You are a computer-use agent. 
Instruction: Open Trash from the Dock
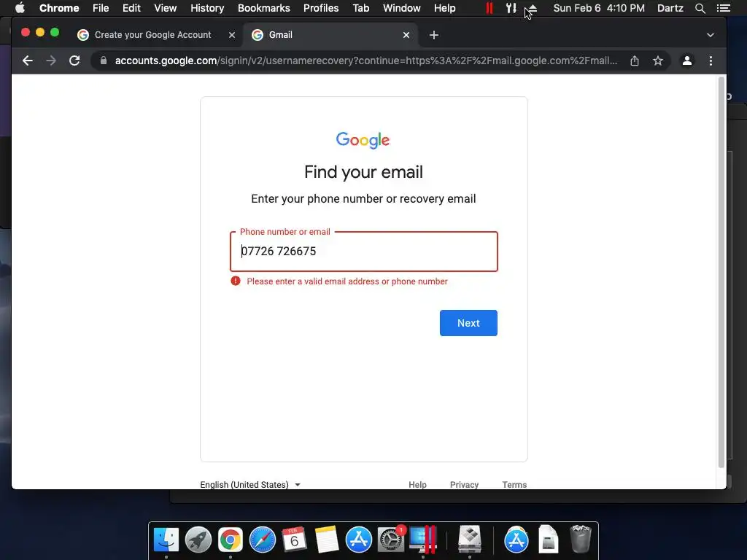pyautogui.click(x=581, y=539)
